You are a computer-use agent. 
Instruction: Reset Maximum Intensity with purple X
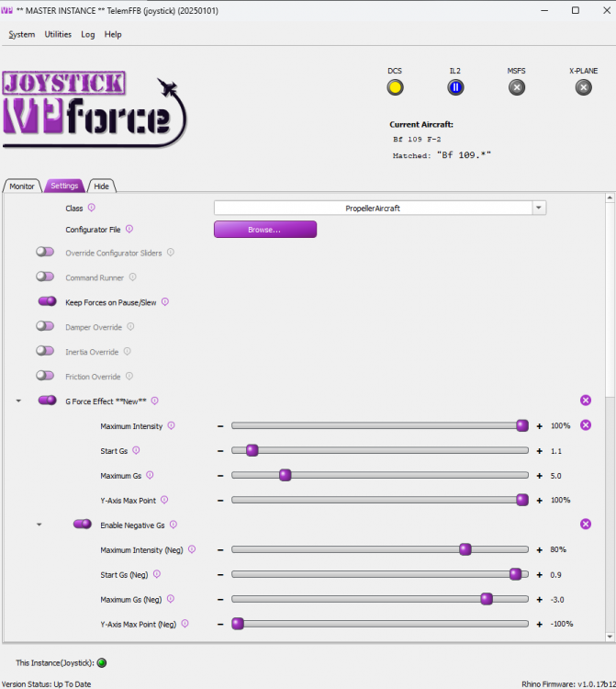(586, 425)
